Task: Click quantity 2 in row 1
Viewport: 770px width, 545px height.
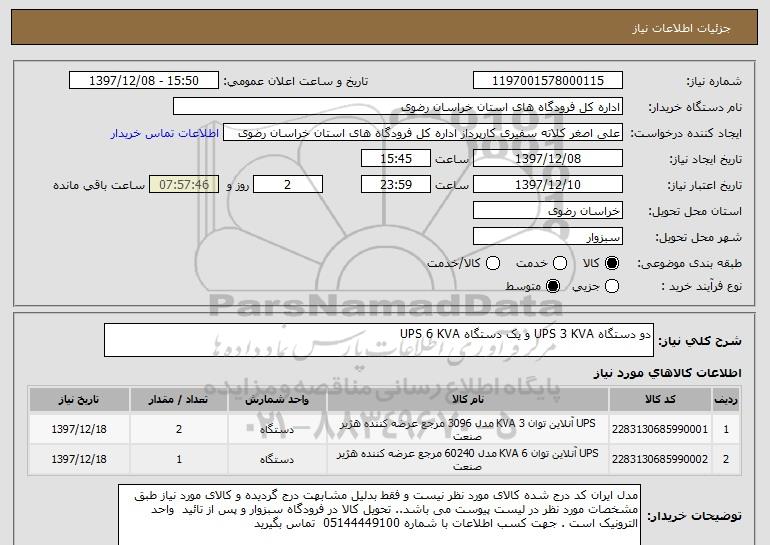Action: tap(179, 429)
